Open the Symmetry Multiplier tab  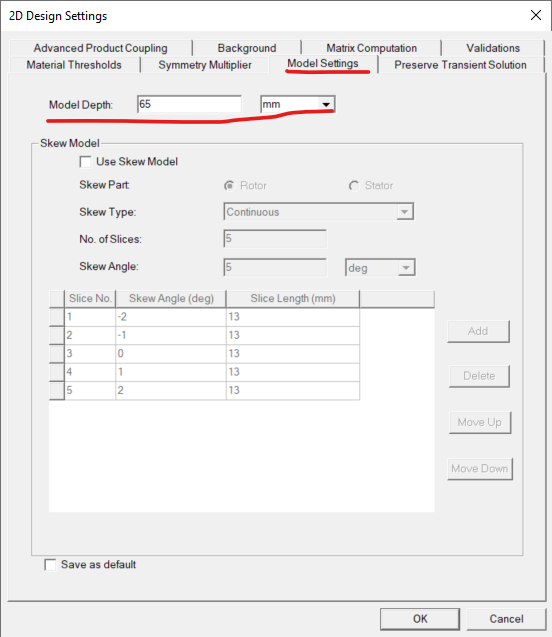(x=205, y=65)
